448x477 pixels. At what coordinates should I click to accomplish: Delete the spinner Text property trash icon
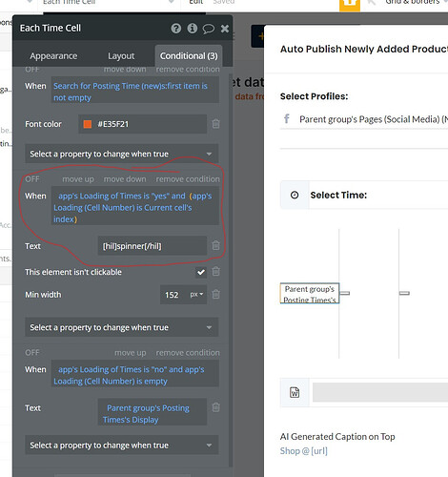point(215,245)
